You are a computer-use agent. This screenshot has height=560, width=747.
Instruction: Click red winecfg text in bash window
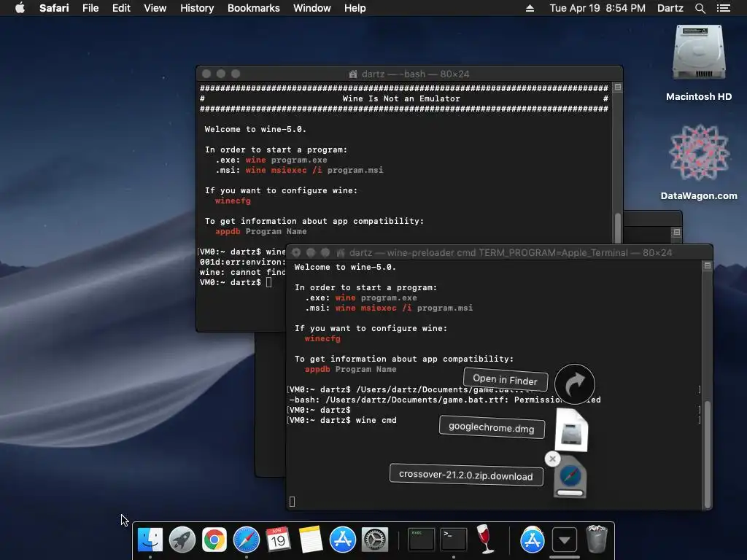pos(233,201)
